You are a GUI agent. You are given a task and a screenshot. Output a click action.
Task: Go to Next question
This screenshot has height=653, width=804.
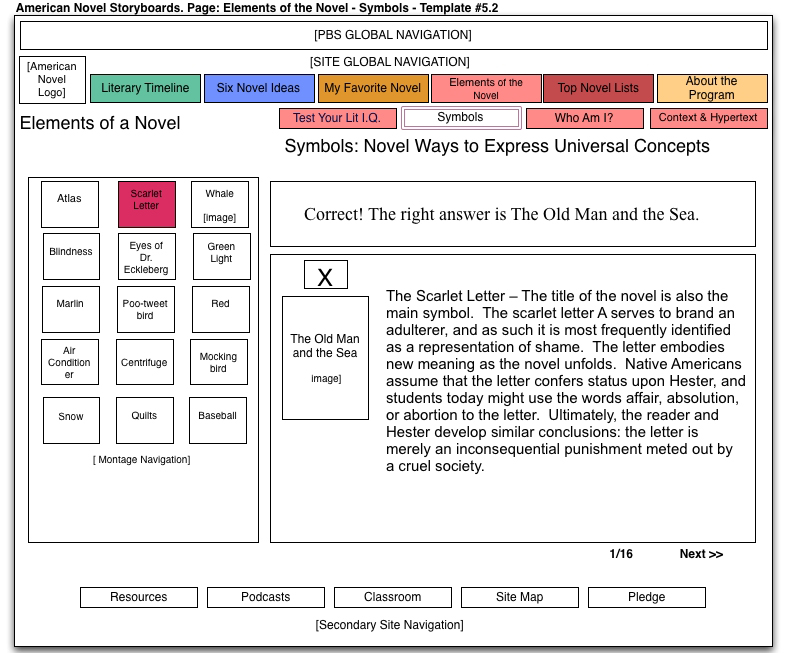(701, 554)
